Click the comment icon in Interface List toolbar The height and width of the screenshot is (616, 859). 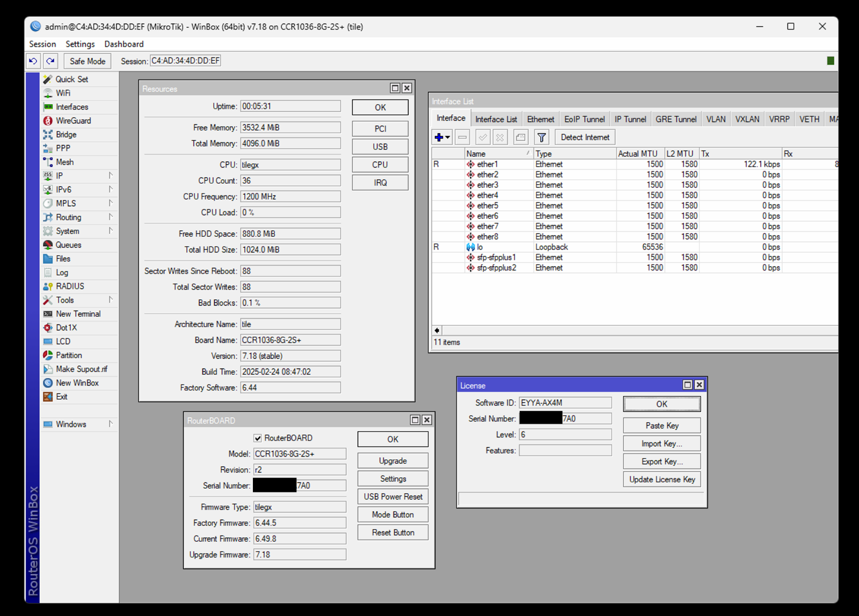pyautogui.click(x=521, y=137)
